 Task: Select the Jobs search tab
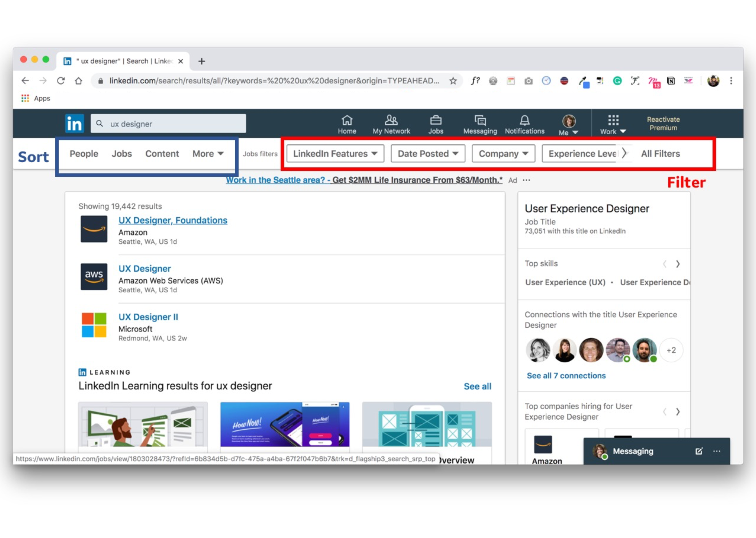point(122,153)
